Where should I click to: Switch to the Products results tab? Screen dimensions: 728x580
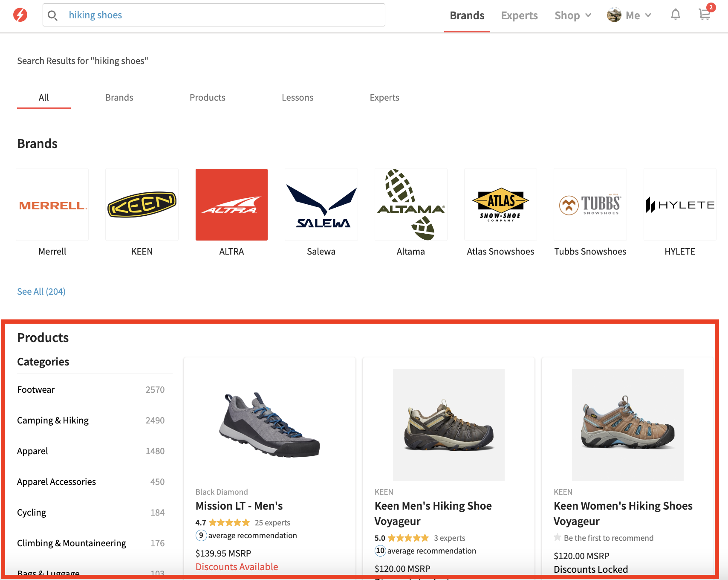(x=208, y=98)
